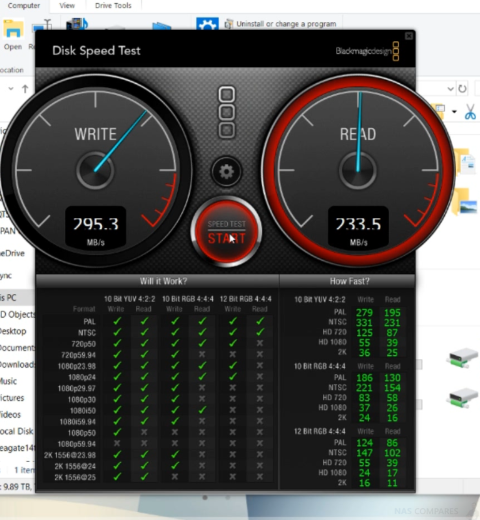Viewport: 480px width, 520px height.
Task: Select Downloads in Explorer sidebar
Action: click(x=17, y=364)
